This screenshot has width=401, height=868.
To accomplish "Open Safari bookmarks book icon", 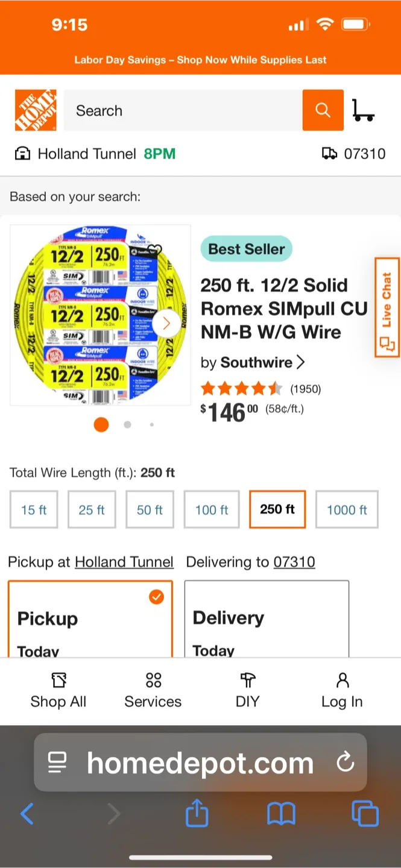I will click(x=281, y=814).
